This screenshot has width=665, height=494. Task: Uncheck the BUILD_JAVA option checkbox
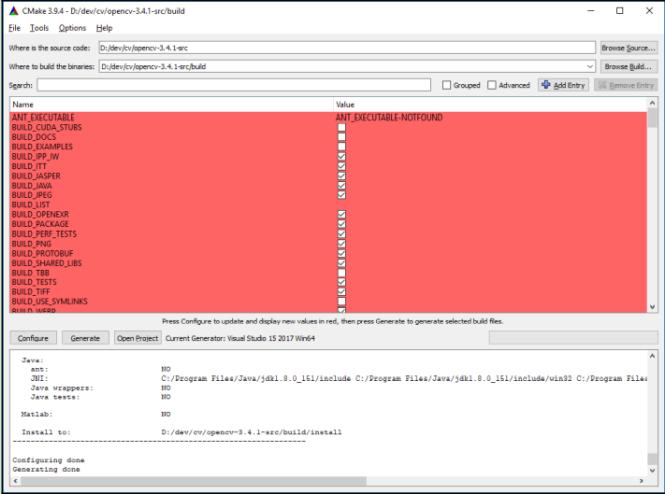(341, 185)
